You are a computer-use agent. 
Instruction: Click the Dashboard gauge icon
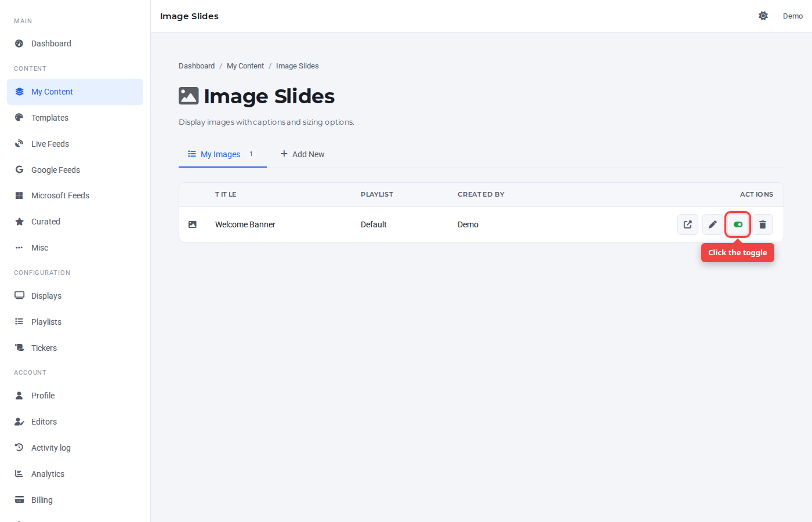pos(19,43)
